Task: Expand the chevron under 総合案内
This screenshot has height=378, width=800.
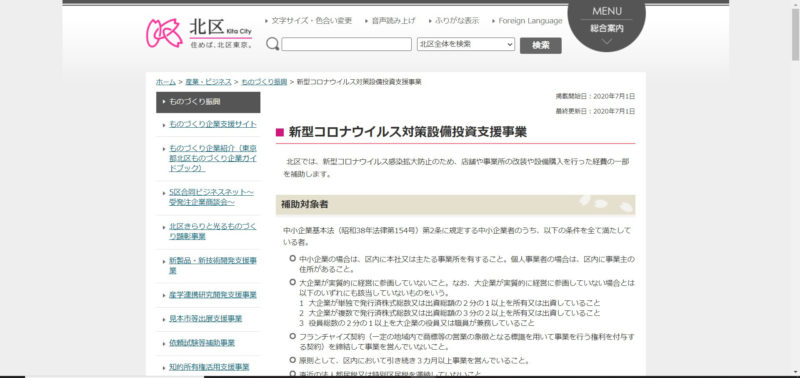Action: click(x=607, y=41)
